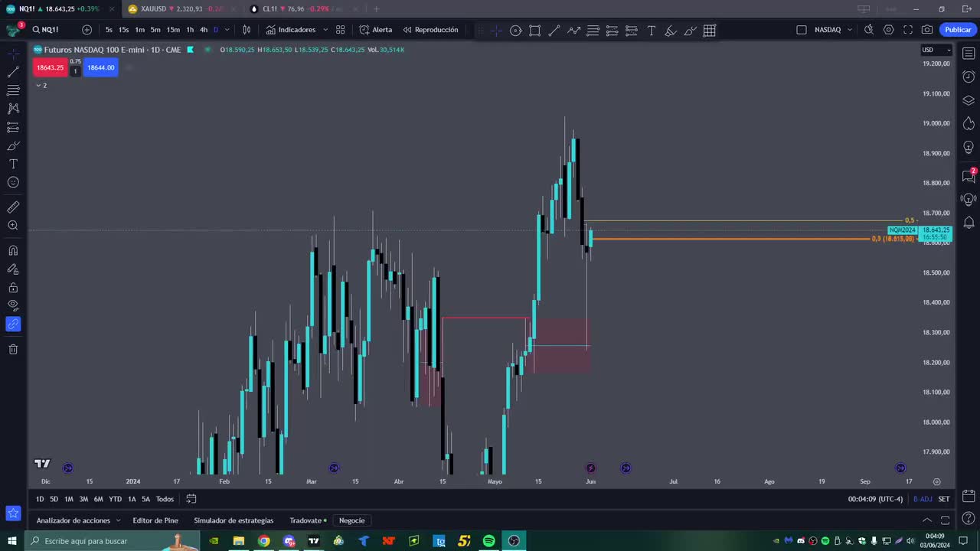Select the ruler Measure tool
The width and height of the screenshot is (980, 551).
(x=13, y=207)
